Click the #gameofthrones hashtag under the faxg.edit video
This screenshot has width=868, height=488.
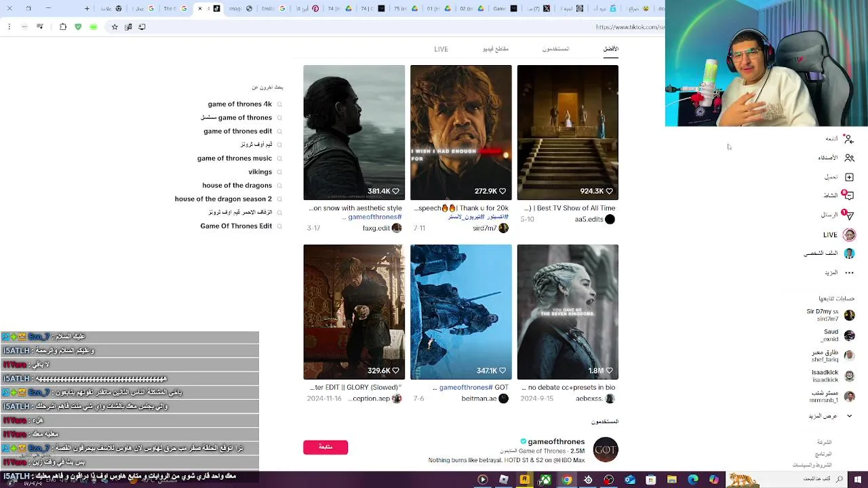point(375,218)
